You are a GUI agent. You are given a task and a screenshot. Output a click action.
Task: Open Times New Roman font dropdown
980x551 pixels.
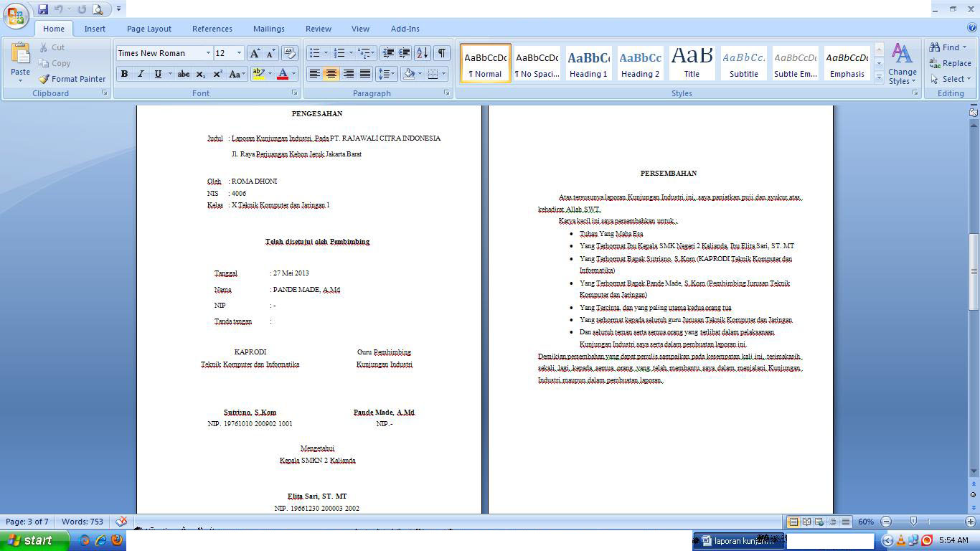[x=208, y=53]
